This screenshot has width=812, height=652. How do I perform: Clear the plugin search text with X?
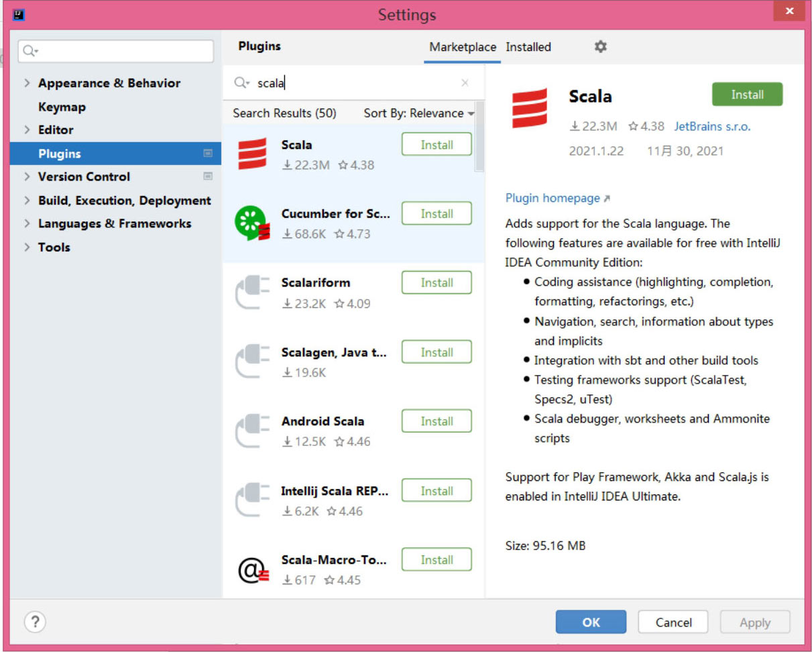pyautogui.click(x=465, y=83)
